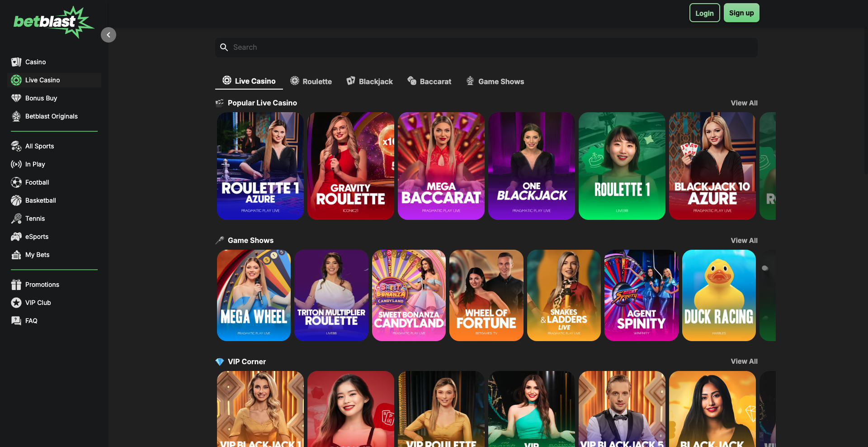
Task: Select the In Play live signal icon
Action: point(16,164)
